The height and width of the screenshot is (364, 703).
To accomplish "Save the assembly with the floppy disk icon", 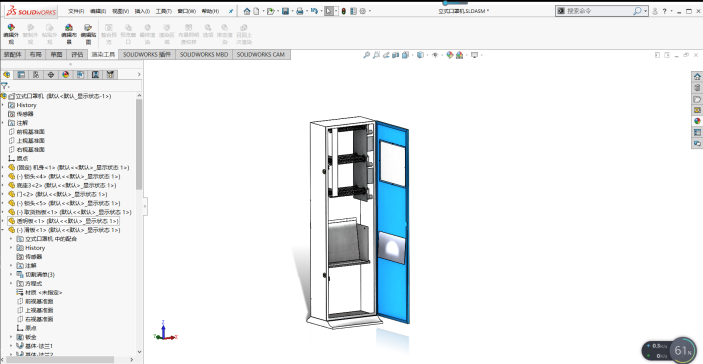I will pos(285,11).
